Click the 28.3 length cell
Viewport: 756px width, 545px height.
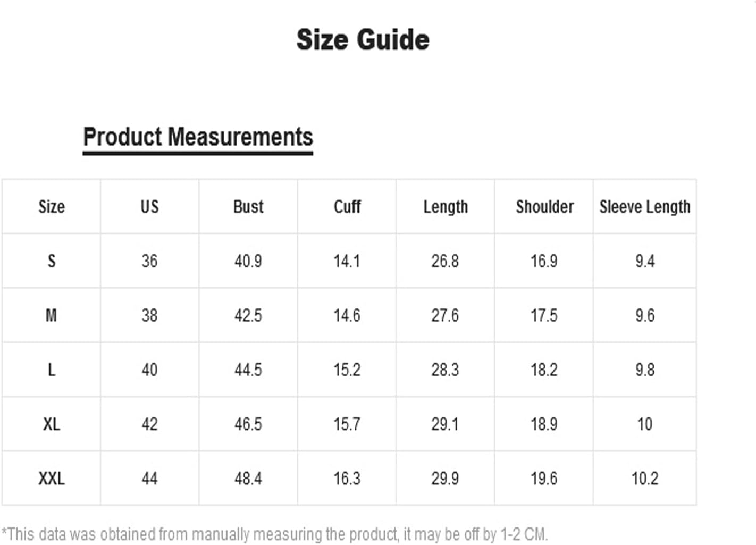[x=445, y=370]
